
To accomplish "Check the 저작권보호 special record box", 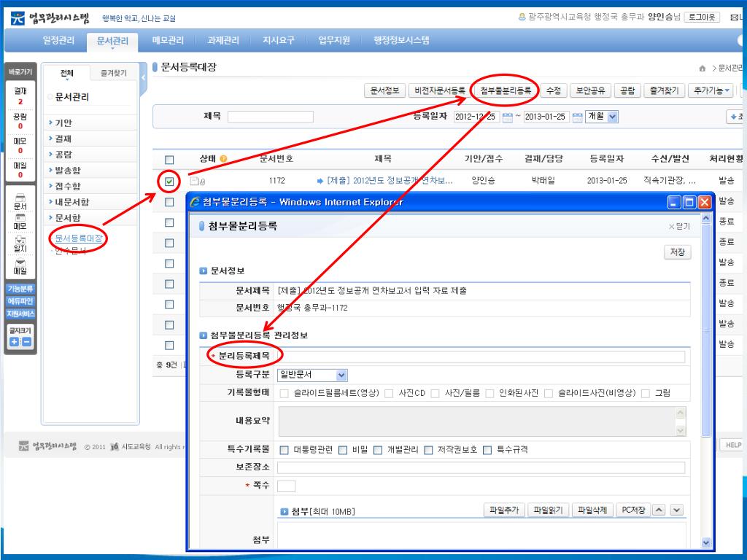I will 428,450.
